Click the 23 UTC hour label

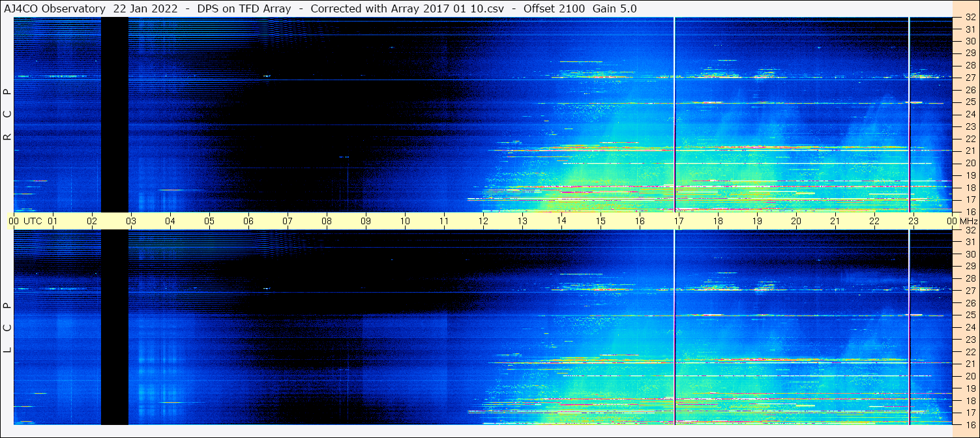pyautogui.click(x=913, y=221)
